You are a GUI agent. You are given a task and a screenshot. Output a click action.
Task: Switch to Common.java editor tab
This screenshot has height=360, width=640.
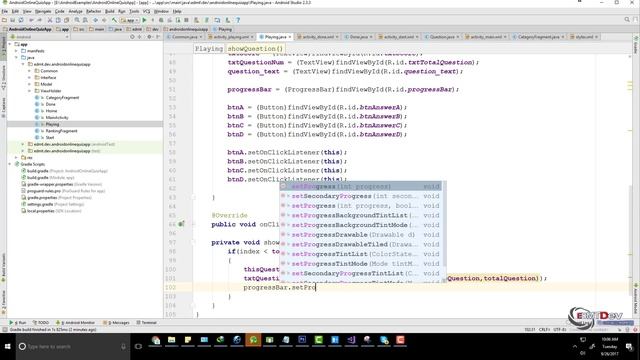(184, 37)
